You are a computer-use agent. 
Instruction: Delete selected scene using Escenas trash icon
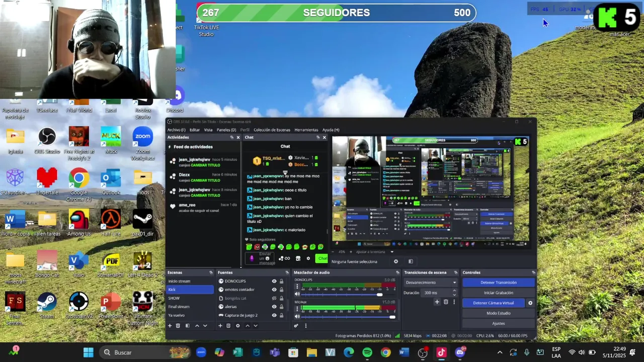178,326
